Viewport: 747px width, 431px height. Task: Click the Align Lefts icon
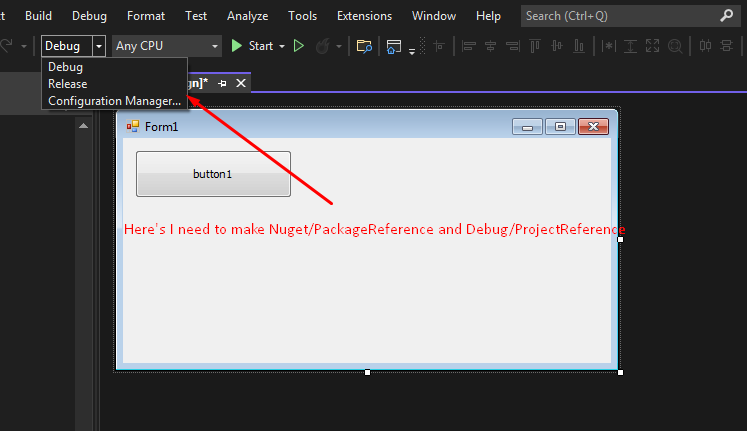coord(469,46)
